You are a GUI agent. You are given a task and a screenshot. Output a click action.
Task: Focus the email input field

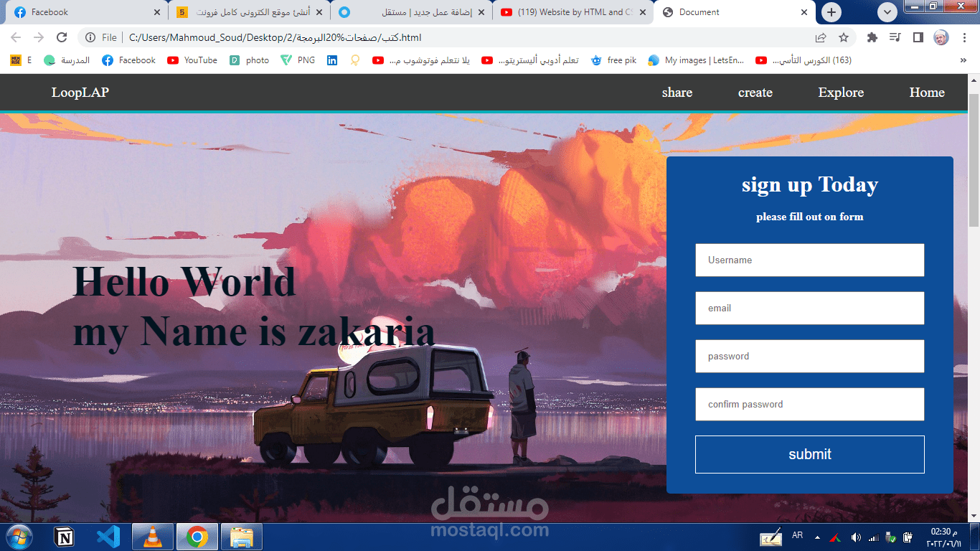[810, 308]
